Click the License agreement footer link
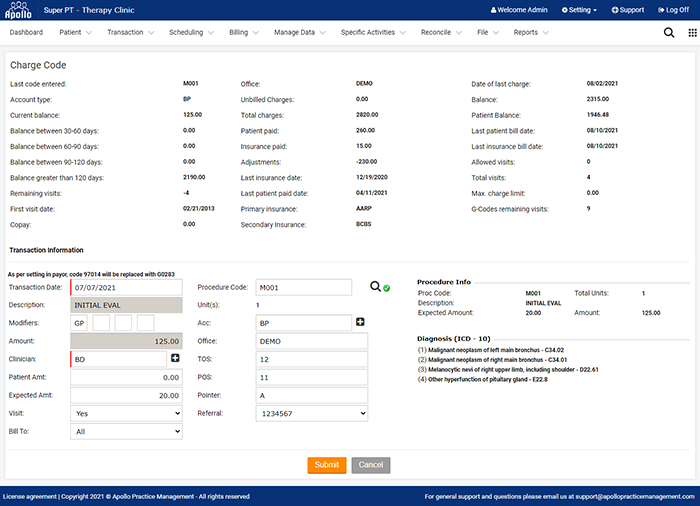This screenshot has height=506, width=700. 29,496
